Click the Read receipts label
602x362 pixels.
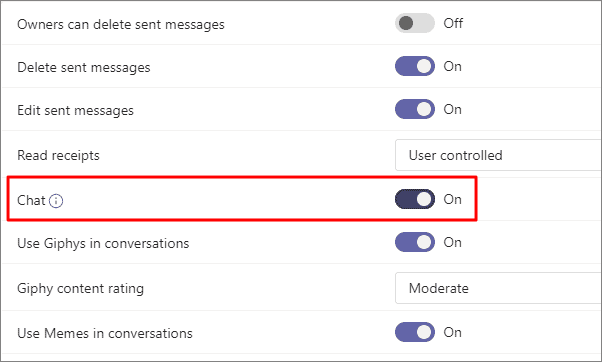point(58,155)
